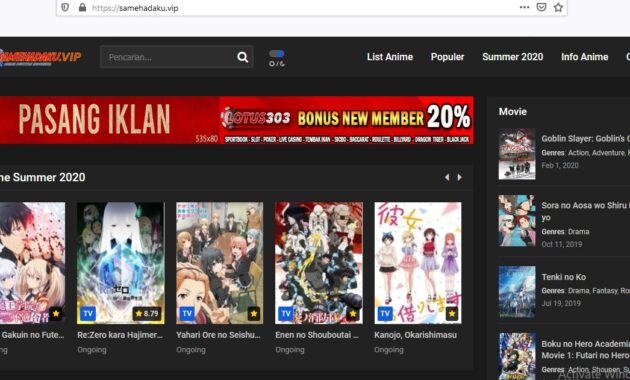Viewport: 630px width, 380px height.
Task: Click the TV badge on Enen no Shouboutai
Action: pyautogui.click(x=286, y=313)
